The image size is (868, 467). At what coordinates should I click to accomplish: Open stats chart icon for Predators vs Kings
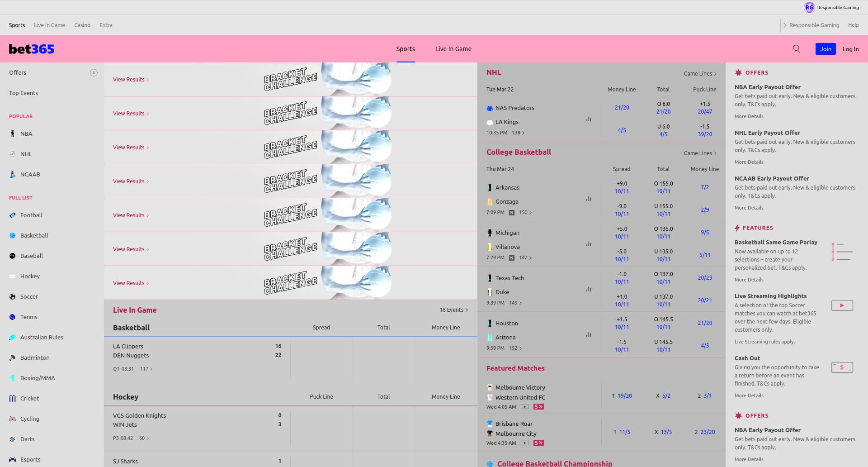(589, 119)
